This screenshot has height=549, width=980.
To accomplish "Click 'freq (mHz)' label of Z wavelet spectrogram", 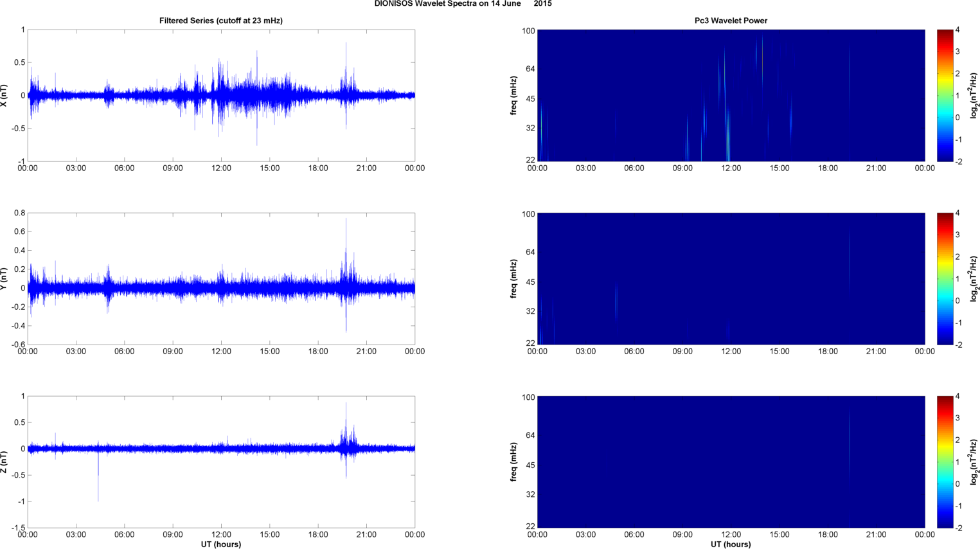I will pos(514,462).
